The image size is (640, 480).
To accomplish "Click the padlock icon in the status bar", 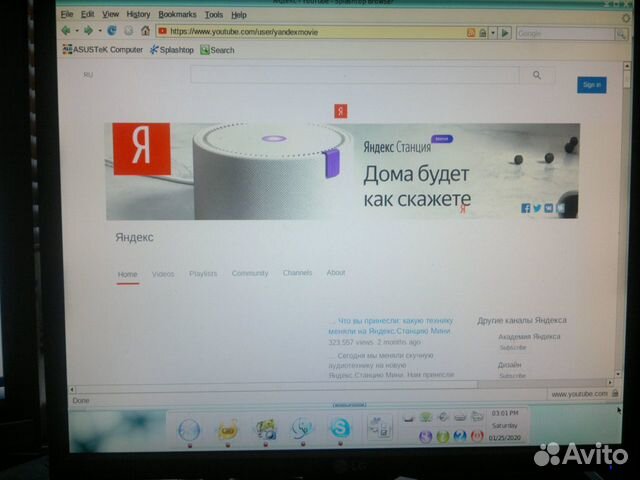I will [615, 393].
